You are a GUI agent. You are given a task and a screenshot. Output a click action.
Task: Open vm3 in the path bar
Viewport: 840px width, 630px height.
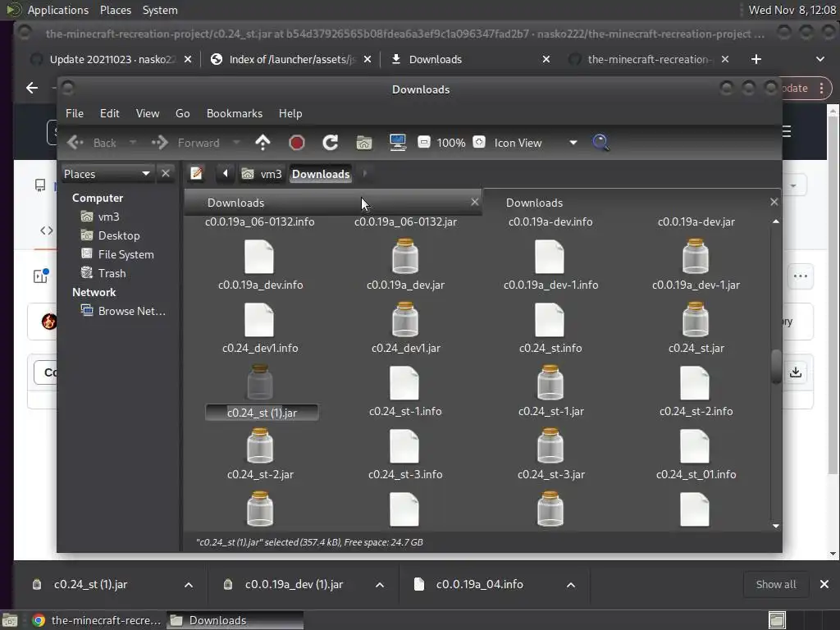point(262,174)
